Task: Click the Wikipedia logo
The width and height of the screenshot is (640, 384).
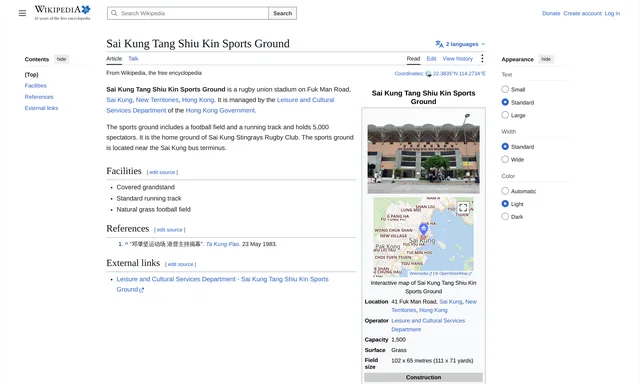Action: click(62, 13)
